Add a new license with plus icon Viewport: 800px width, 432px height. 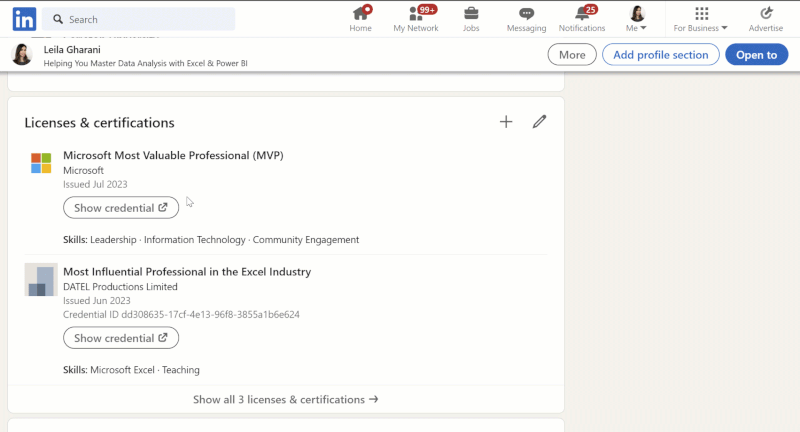point(506,122)
